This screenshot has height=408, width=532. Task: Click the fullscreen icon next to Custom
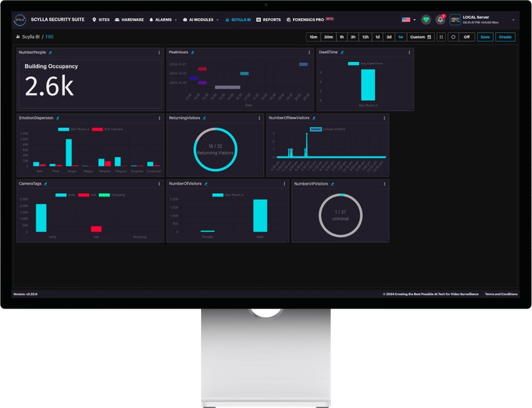[441, 37]
